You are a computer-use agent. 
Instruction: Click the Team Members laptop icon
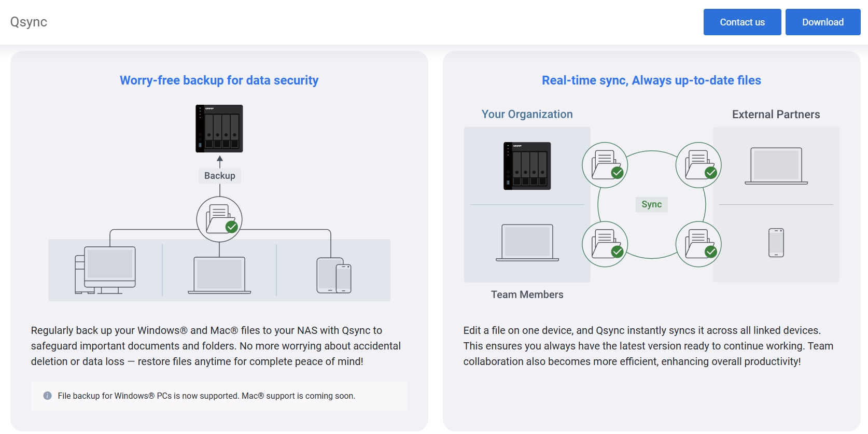point(527,243)
